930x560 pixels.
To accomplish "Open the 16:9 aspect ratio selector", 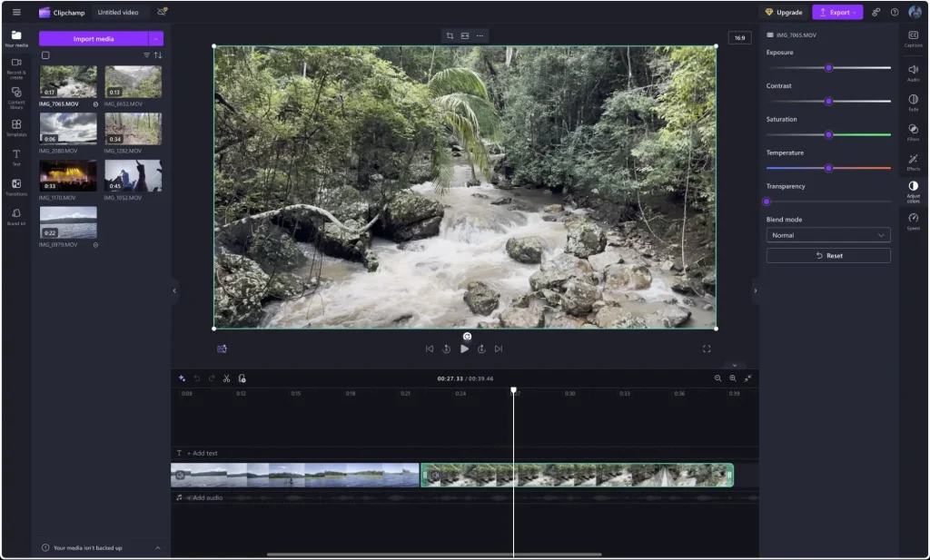I will coord(739,38).
